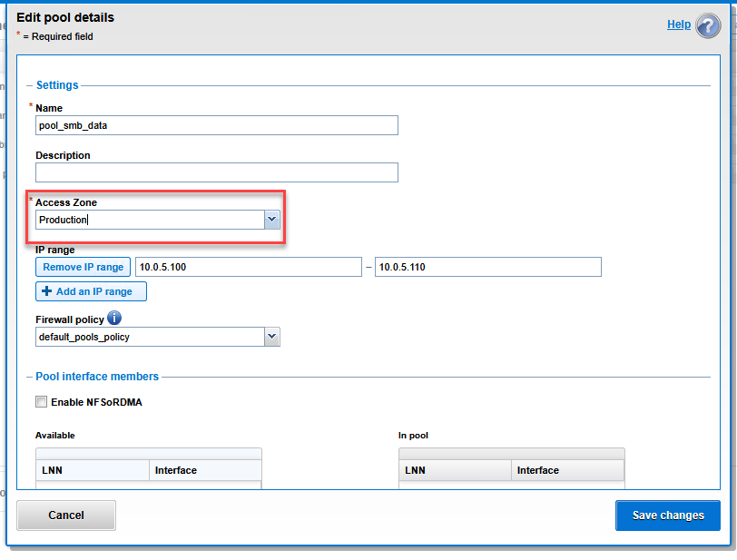
Task: Focus the empty Description field
Action: (x=216, y=172)
